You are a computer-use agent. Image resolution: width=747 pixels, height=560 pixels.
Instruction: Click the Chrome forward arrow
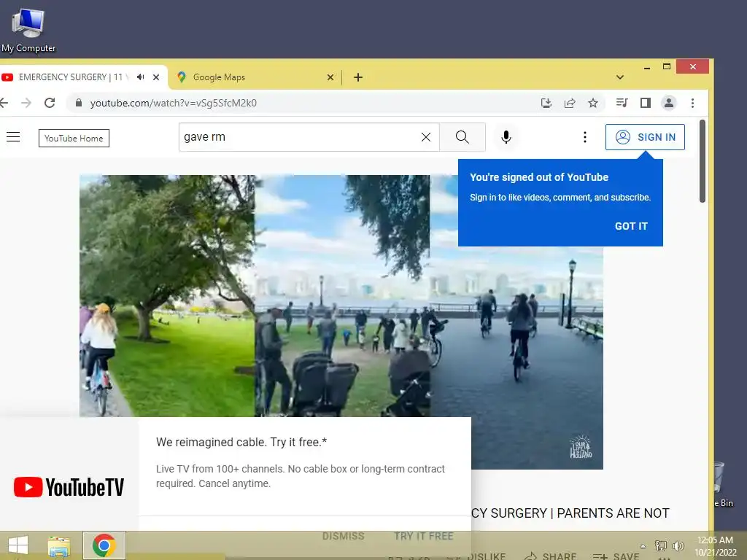(26, 103)
